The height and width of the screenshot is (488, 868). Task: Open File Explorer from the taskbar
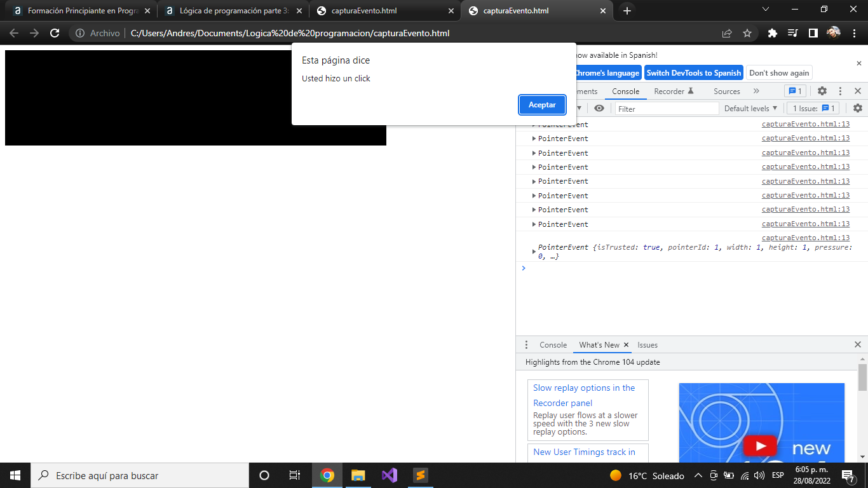pos(358,475)
